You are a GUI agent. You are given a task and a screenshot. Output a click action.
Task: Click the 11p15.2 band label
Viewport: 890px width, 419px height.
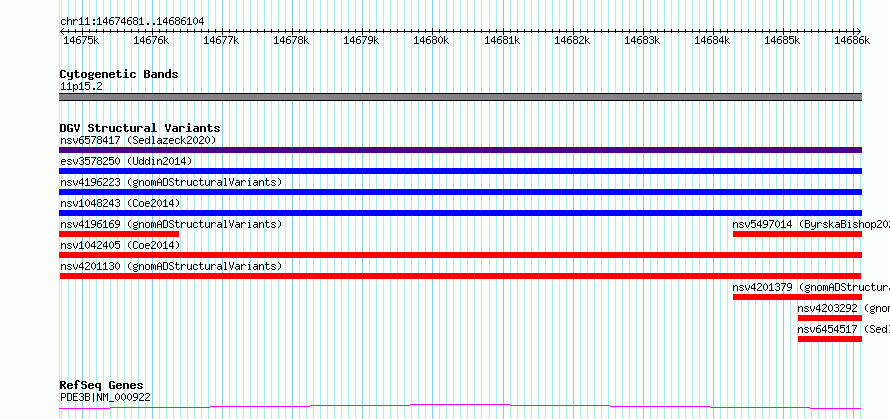point(81,87)
